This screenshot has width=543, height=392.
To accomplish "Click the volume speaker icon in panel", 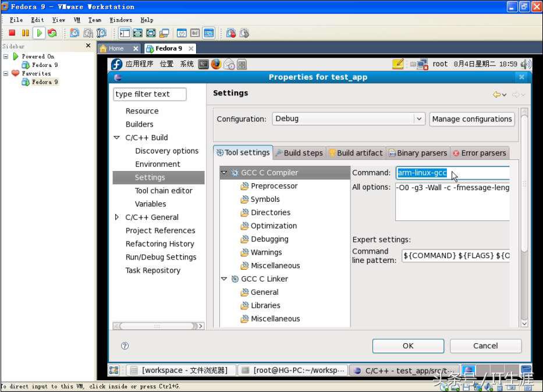I will coord(526,64).
